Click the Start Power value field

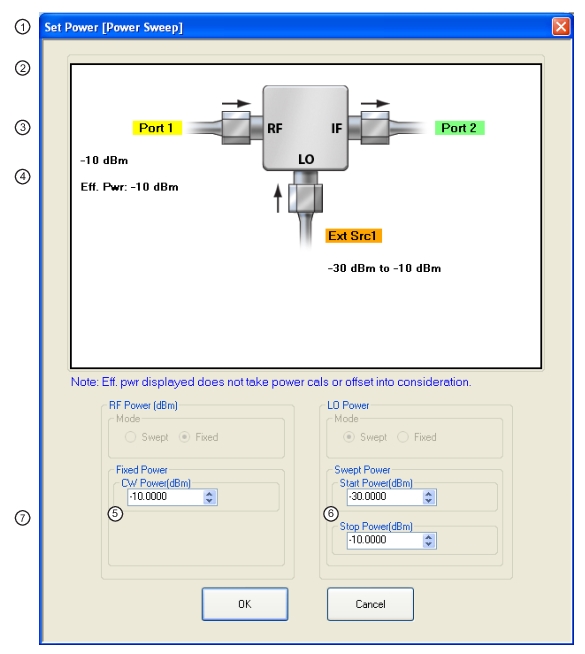pyautogui.click(x=385, y=497)
